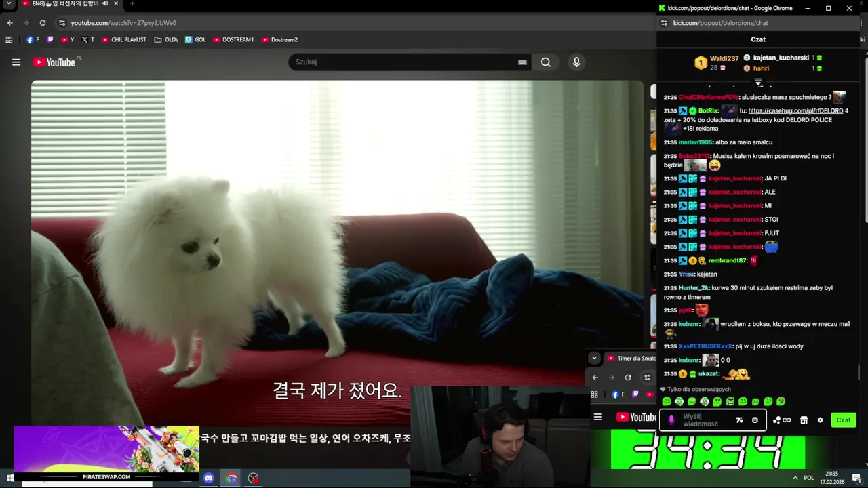Expand the Chrome tab search dropdown
Viewport: 868px width, 488px height.
pos(9,4)
